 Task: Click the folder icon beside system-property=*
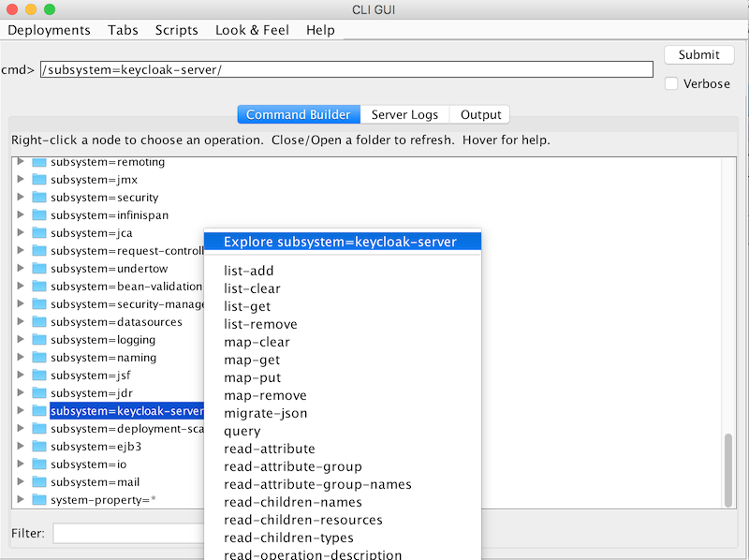tap(39, 500)
